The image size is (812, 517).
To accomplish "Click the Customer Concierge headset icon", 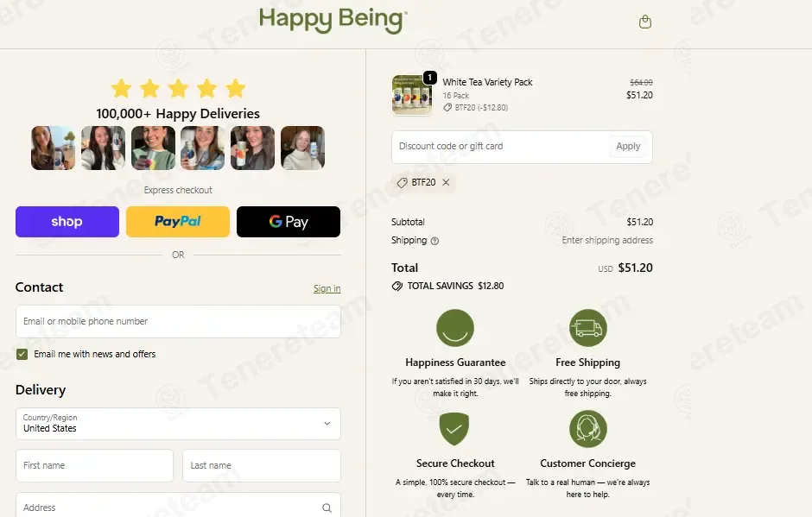I will pyautogui.click(x=587, y=429).
